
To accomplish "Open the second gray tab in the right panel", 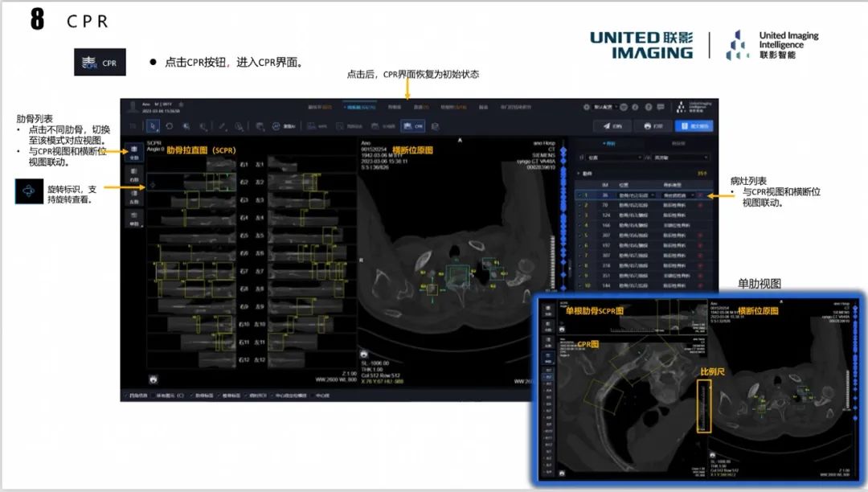I will click(678, 143).
